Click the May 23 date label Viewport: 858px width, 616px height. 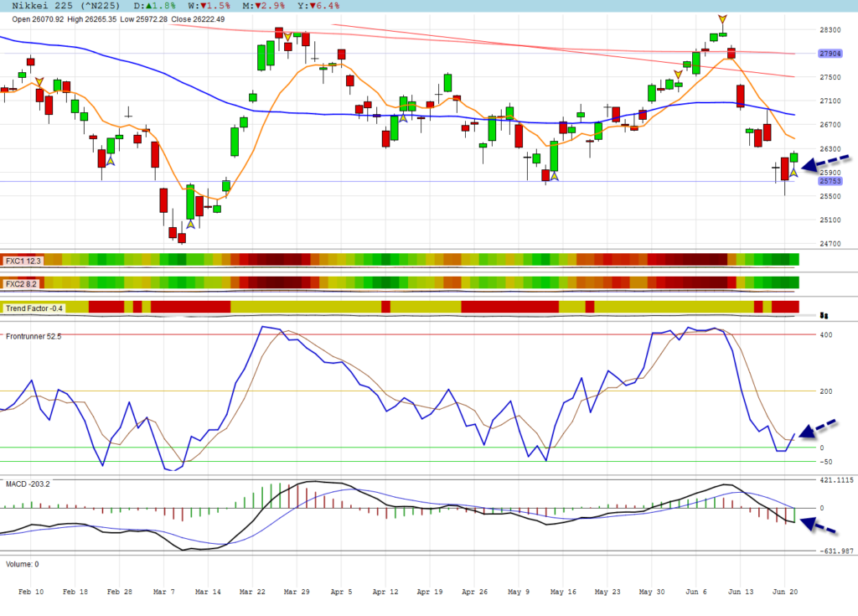coord(607,592)
